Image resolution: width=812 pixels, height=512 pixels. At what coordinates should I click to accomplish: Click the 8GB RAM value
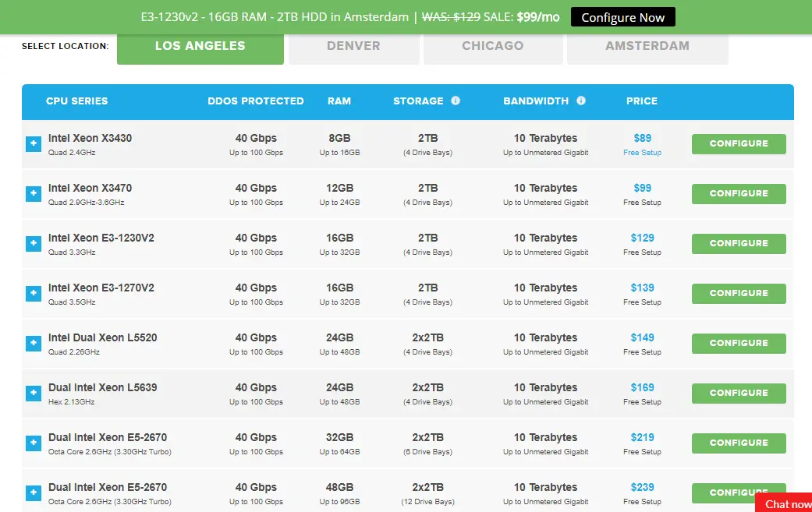pos(340,138)
